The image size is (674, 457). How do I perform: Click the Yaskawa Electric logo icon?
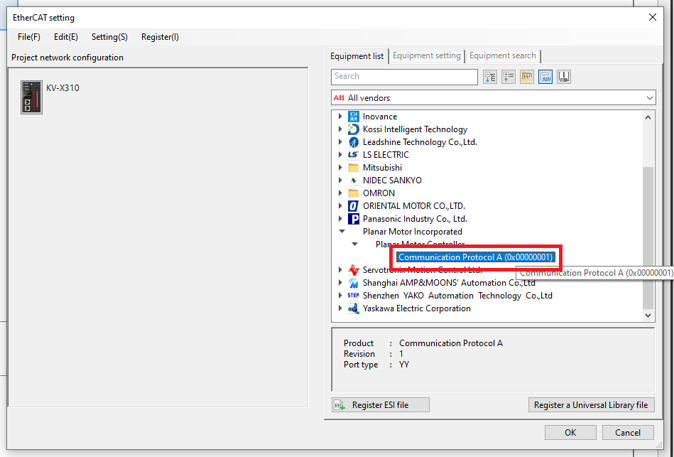[x=353, y=309]
